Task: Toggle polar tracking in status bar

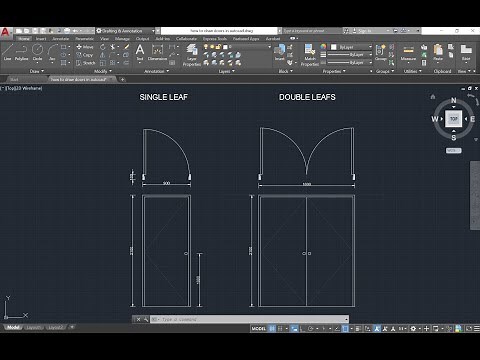Action: pyautogui.click(x=311, y=329)
